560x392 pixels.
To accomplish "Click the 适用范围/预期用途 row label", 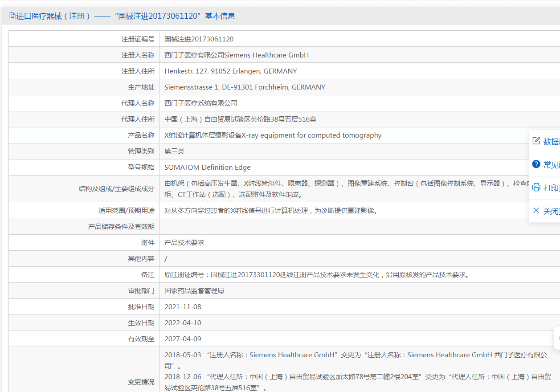I will pyautogui.click(x=127, y=211).
